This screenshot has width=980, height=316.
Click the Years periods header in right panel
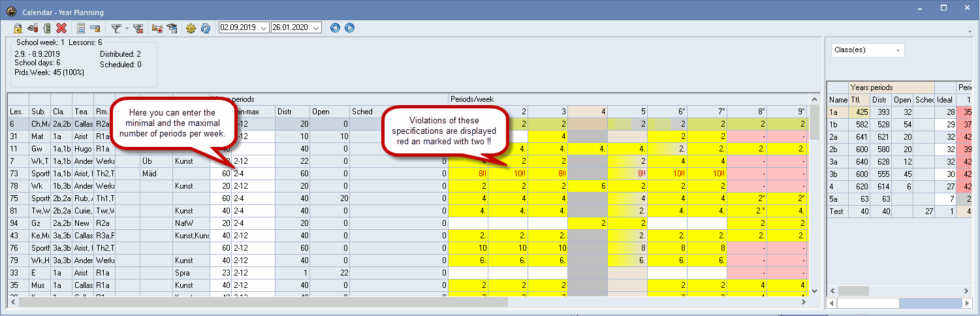coord(891,87)
